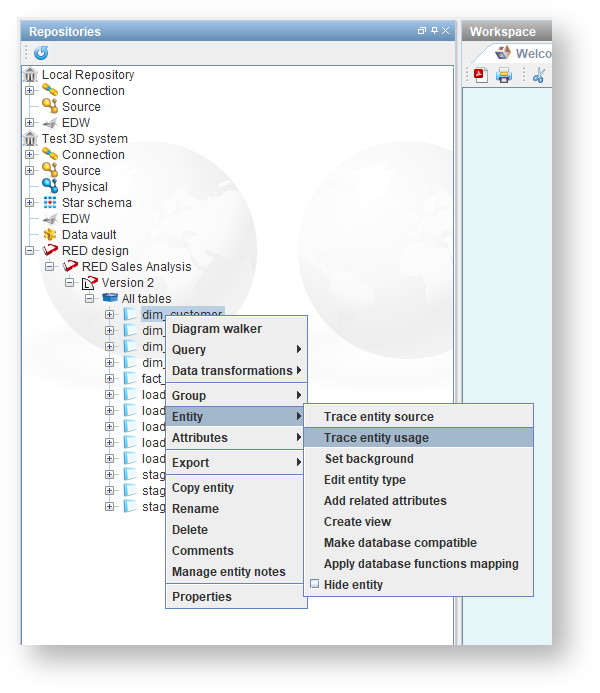Expand Connection under Local Repository
The width and height of the screenshot is (600, 693).
pyautogui.click(x=30, y=91)
